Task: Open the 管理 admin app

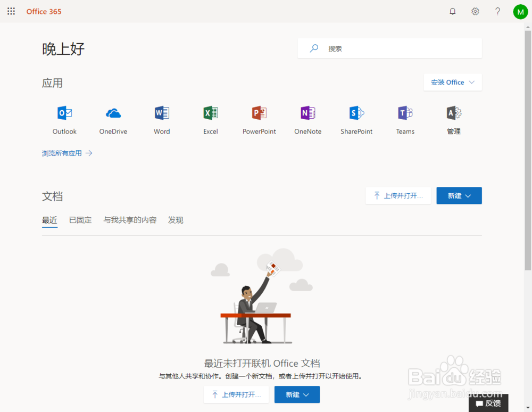Action: point(454,120)
